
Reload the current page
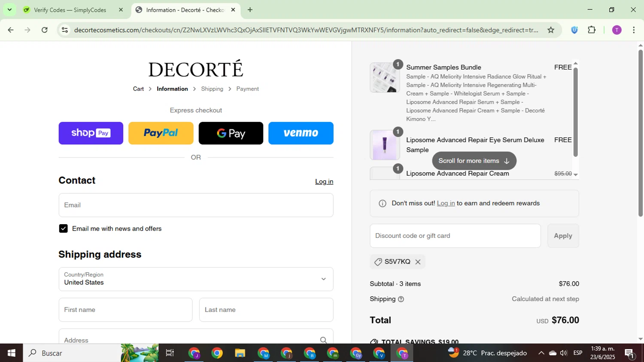tap(45, 30)
